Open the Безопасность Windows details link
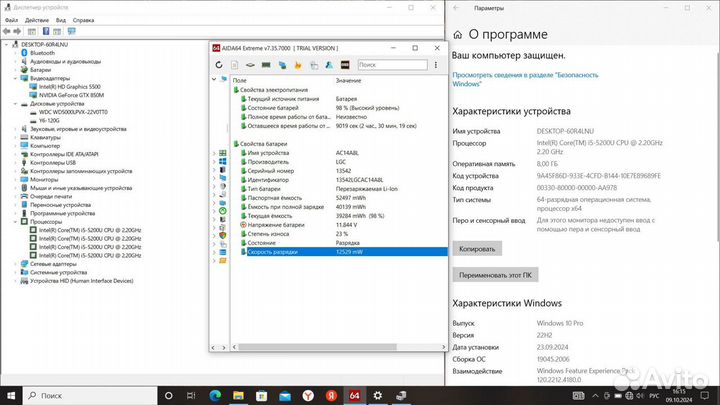 click(525, 79)
